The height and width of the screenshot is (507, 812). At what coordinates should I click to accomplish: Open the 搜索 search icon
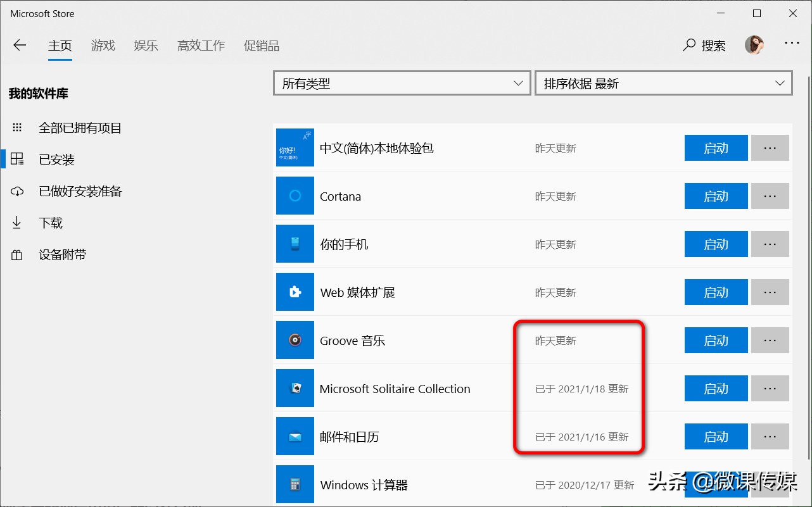(x=689, y=45)
